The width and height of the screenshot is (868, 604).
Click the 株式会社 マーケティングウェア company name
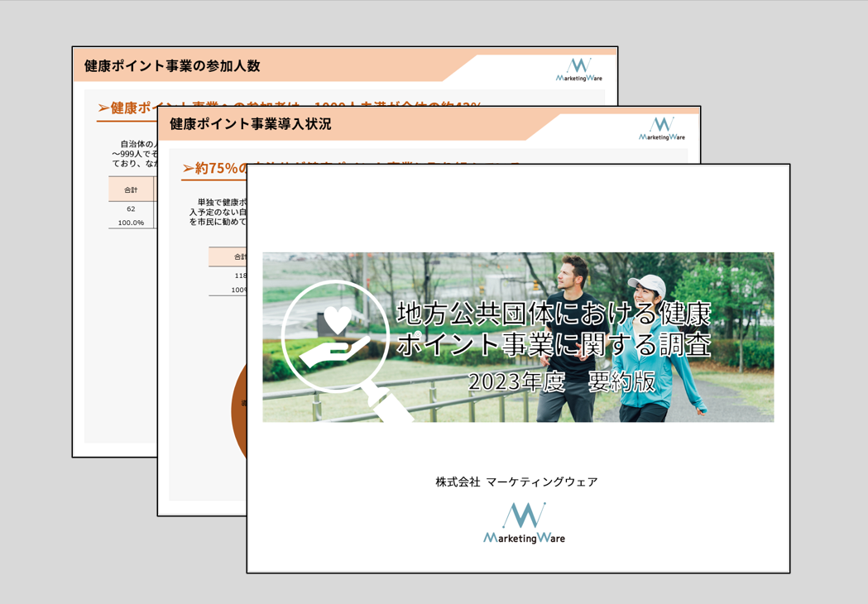pos(516,482)
